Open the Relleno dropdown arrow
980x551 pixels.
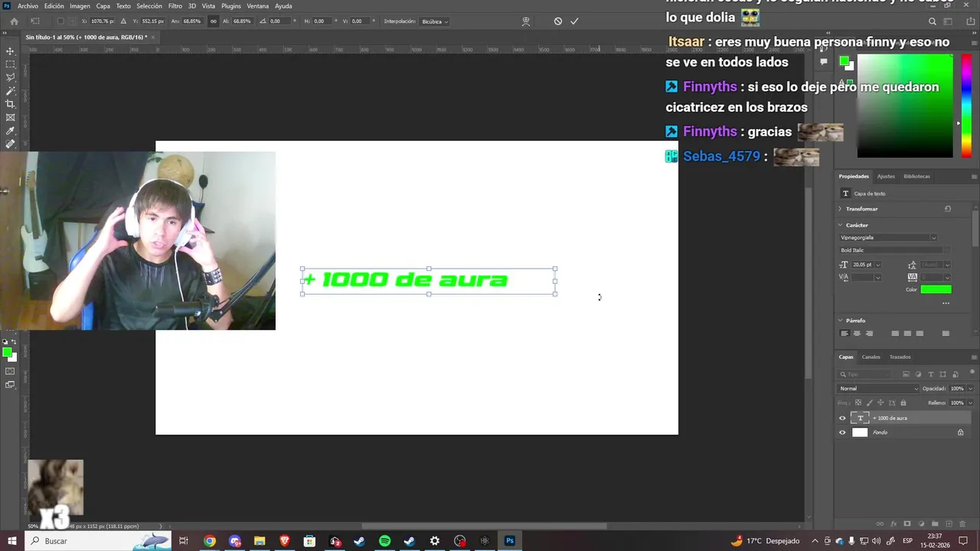pyautogui.click(x=971, y=403)
